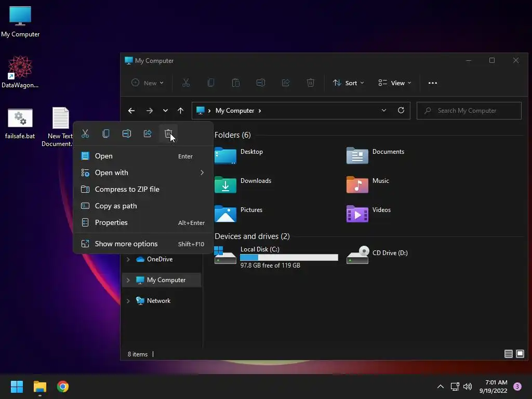This screenshot has width=532, height=399.
Task: Switch to details view in status bar
Action: point(508,354)
